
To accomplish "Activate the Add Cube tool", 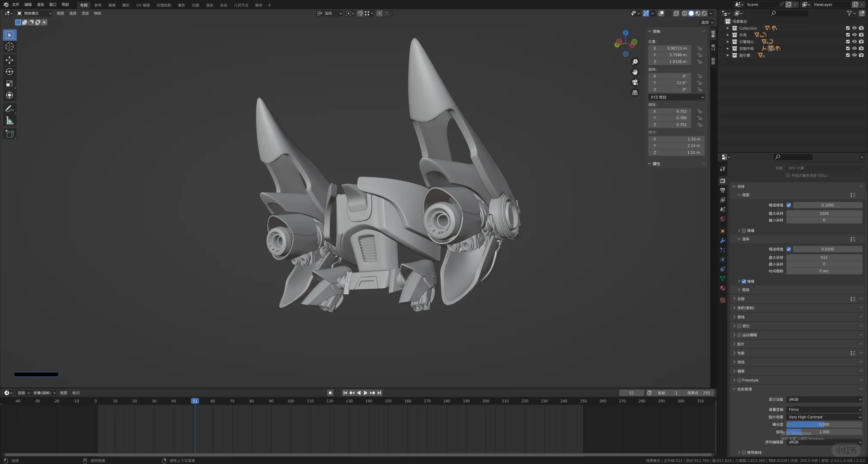I will pos(9,134).
